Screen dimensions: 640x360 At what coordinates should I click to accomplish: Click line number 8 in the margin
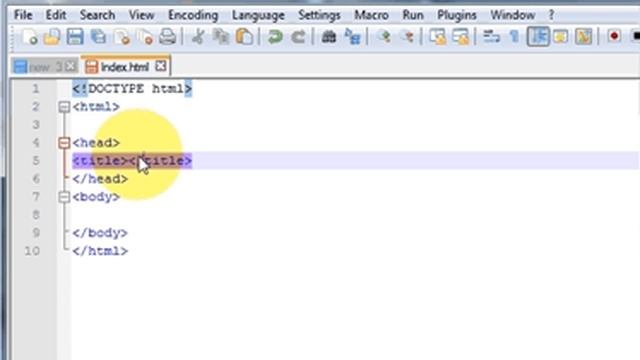[36, 215]
